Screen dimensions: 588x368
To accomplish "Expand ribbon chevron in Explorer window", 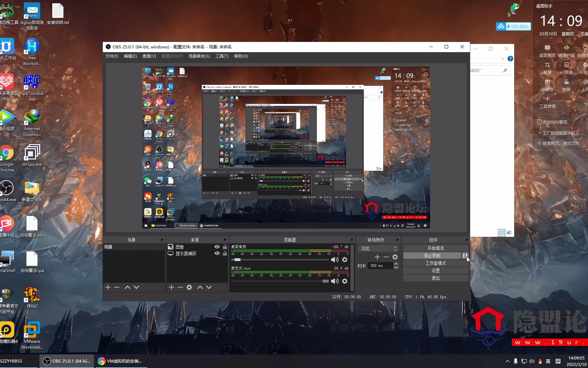I will pos(503,59).
